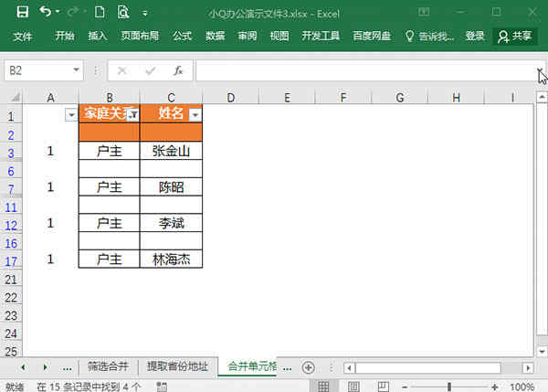Select the 合并单元格 sheet tab
Screen dimensions: 548x392
(248, 366)
